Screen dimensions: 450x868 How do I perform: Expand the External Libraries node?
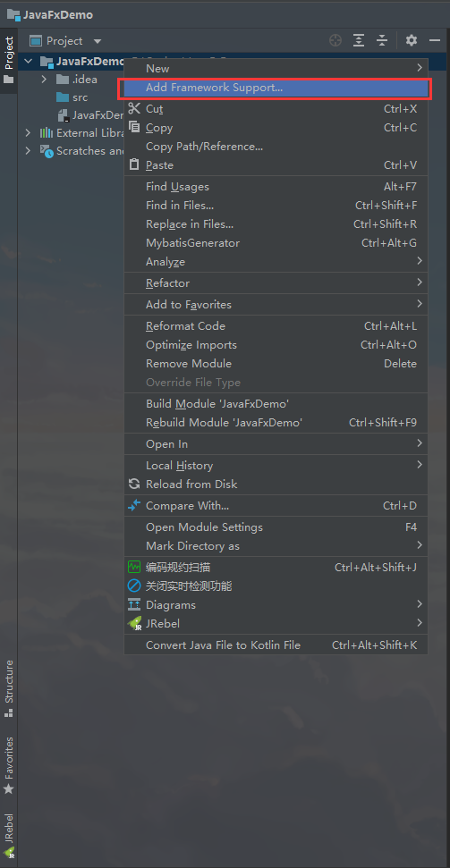click(28, 133)
